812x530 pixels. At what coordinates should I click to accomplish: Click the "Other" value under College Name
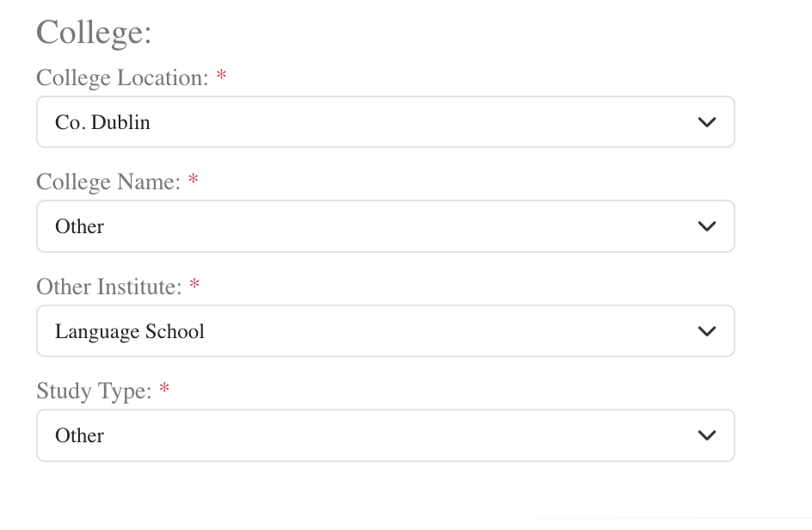(79, 226)
